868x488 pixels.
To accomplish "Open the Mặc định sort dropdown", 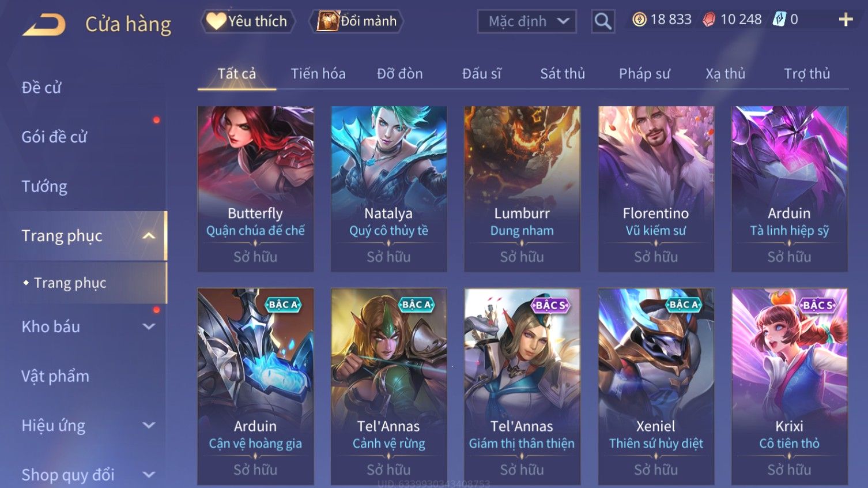I will [527, 21].
